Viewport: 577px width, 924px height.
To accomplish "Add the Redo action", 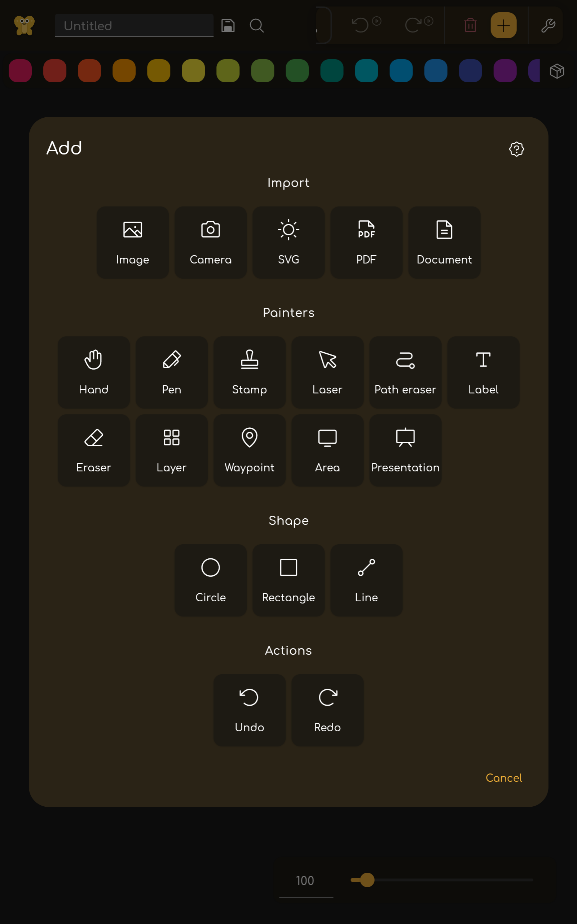I will (327, 710).
